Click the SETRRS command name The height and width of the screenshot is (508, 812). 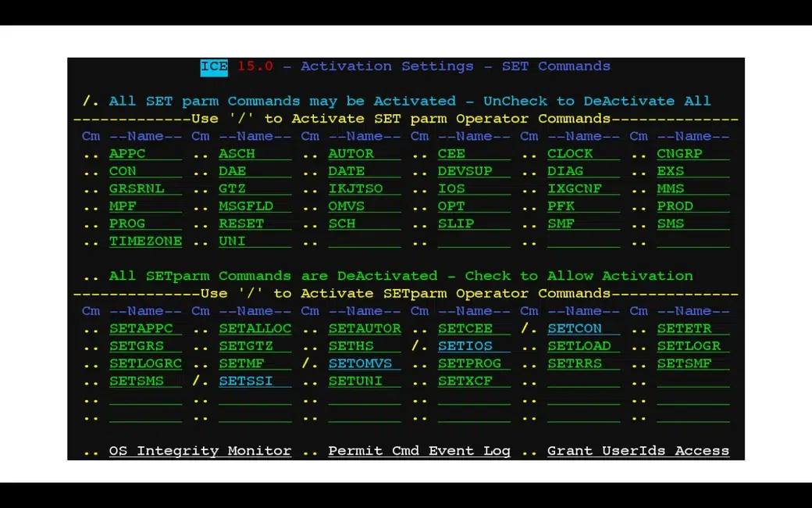click(x=575, y=364)
